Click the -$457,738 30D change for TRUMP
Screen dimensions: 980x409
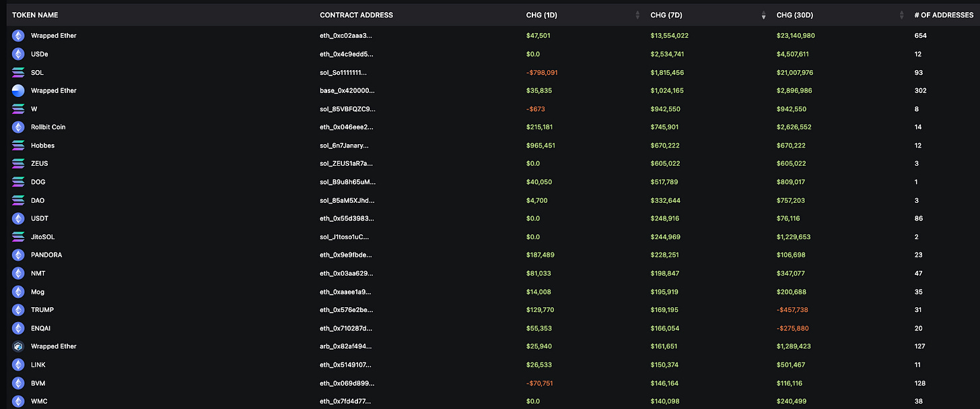pyautogui.click(x=792, y=310)
